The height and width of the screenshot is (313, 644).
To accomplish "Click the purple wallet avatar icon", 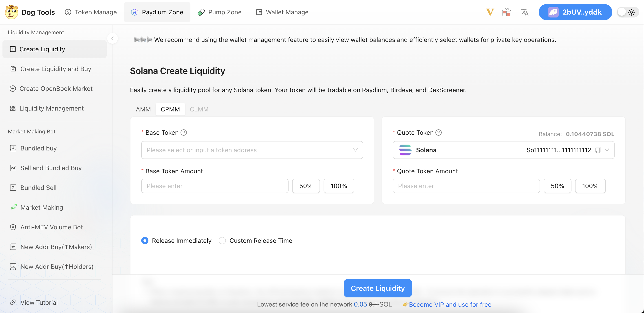I will 553,12.
